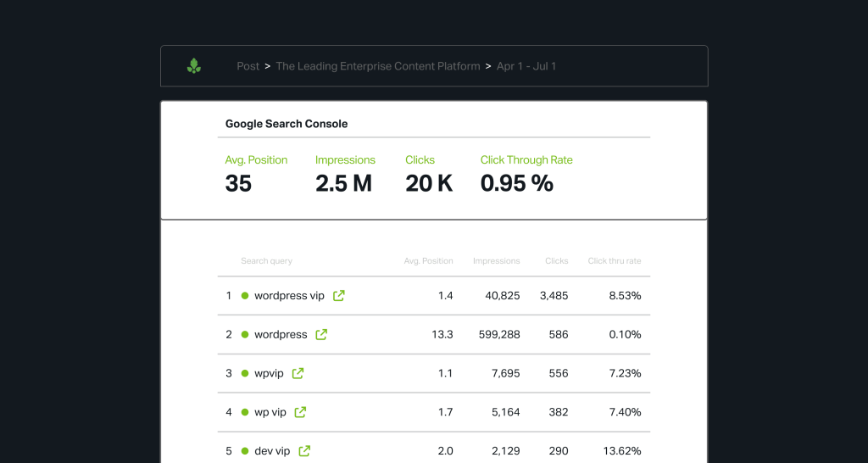Select the '7.23%' click rate cell

tap(625, 373)
